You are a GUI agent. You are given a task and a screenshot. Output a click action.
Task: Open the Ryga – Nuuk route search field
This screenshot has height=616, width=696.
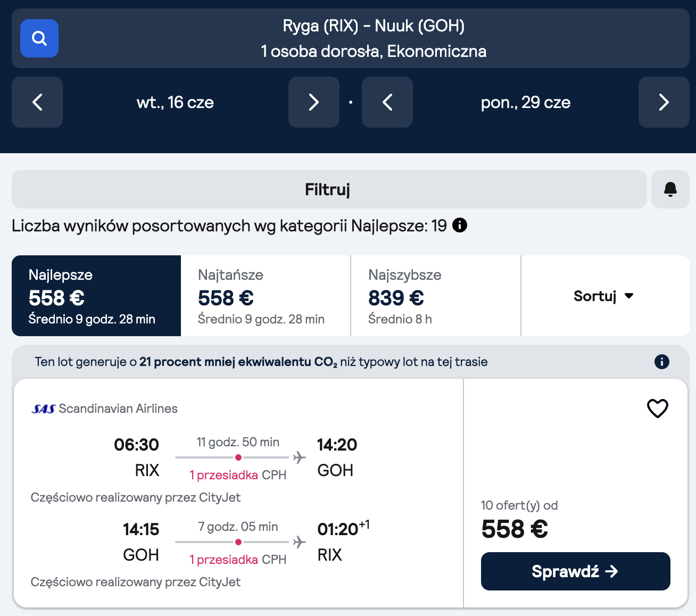point(374,38)
